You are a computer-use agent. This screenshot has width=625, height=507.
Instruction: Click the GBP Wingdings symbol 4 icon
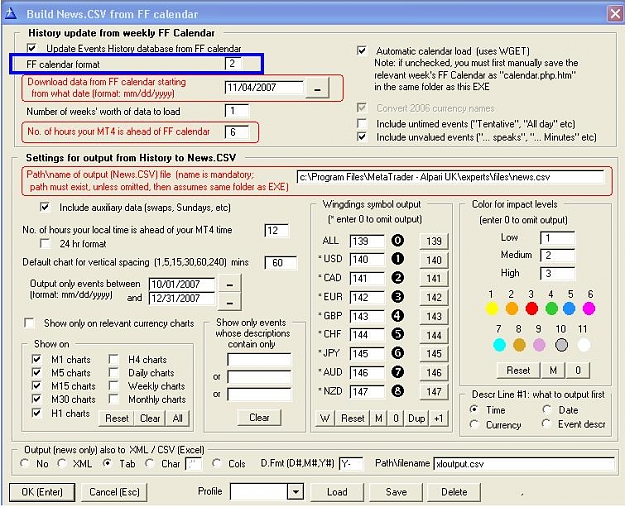point(397,316)
